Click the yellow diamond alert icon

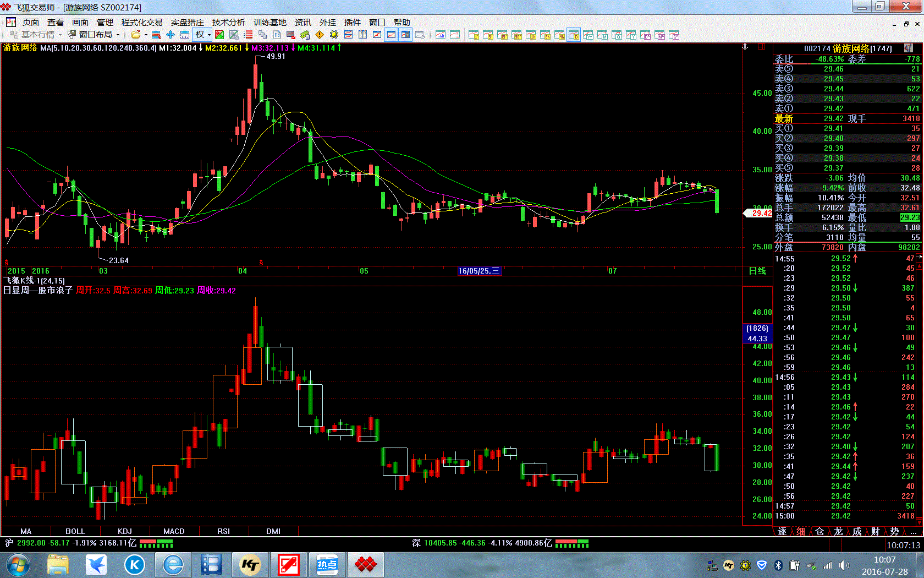[x=320, y=35]
